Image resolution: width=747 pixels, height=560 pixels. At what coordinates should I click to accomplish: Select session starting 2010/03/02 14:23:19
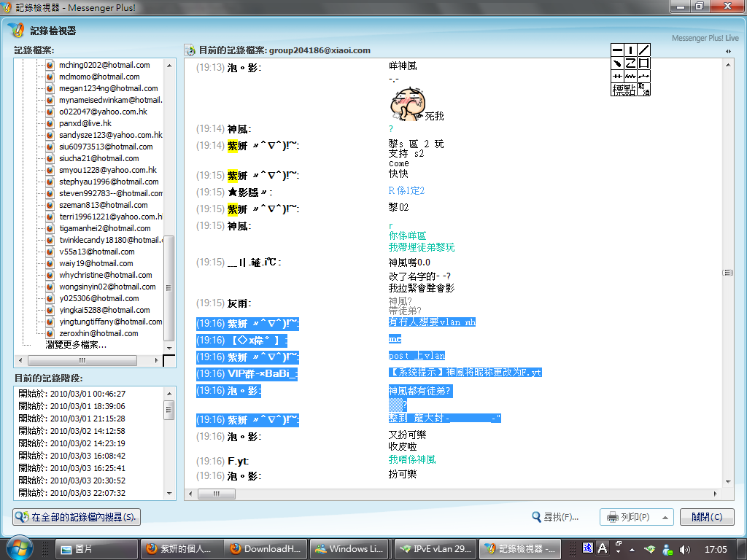[x=72, y=443]
